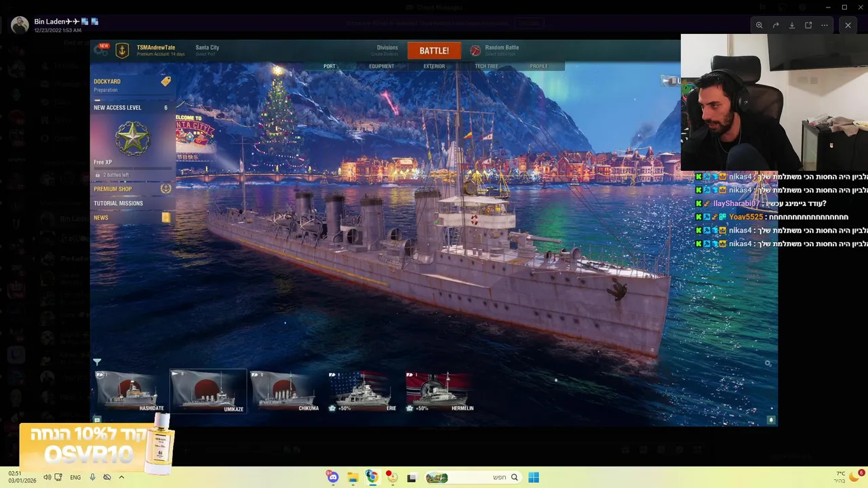Click carousel magnifier search icon
The width and height of the screenshot is (868, 488).
[768, 364]
